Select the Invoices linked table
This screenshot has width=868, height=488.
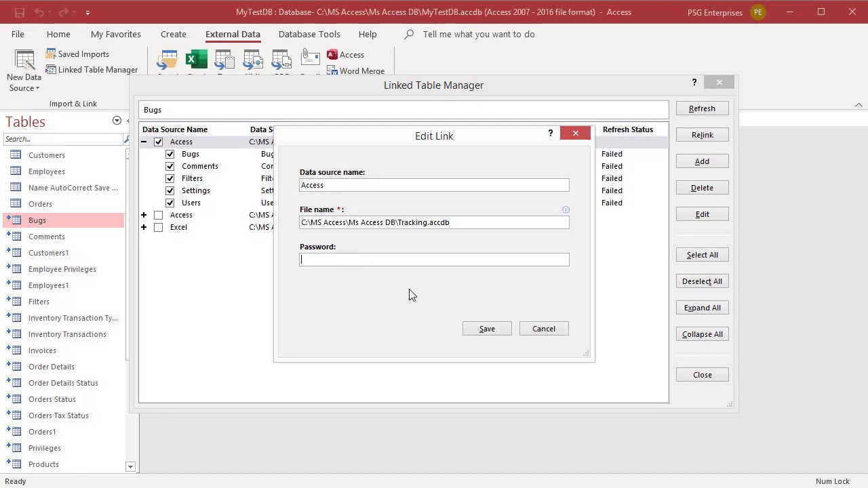coord(42,350)
